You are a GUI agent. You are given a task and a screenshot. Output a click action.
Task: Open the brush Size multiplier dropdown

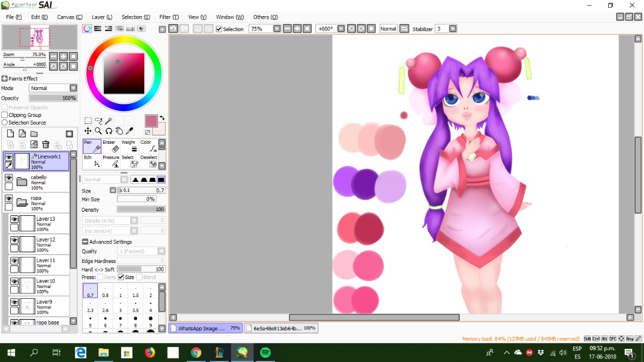tap(113, 190)
